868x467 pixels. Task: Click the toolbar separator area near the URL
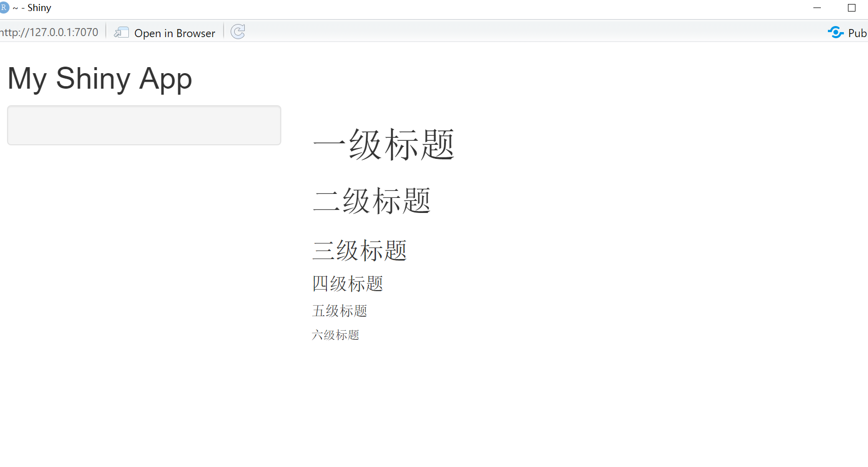tap(106, 32)
